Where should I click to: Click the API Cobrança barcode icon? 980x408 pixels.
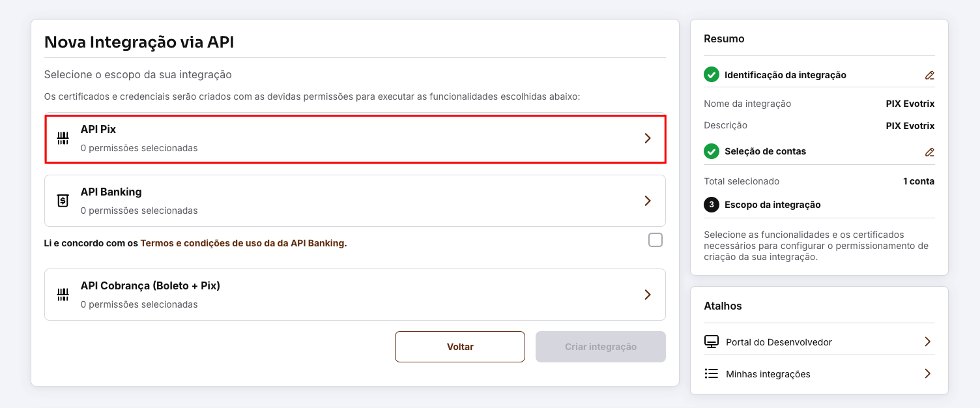tap(63, 295)
